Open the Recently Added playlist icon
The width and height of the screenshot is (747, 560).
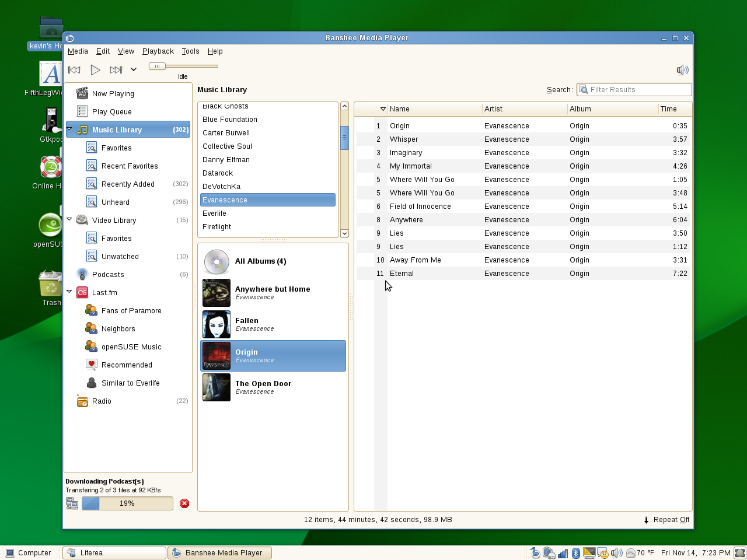(92, 184)
